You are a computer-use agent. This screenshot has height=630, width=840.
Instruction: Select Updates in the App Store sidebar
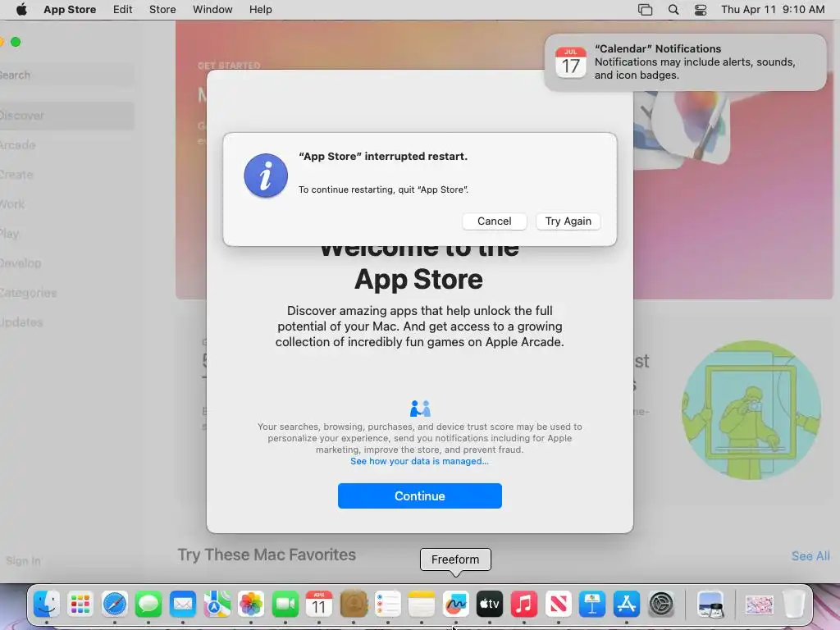tap(66, 322)
